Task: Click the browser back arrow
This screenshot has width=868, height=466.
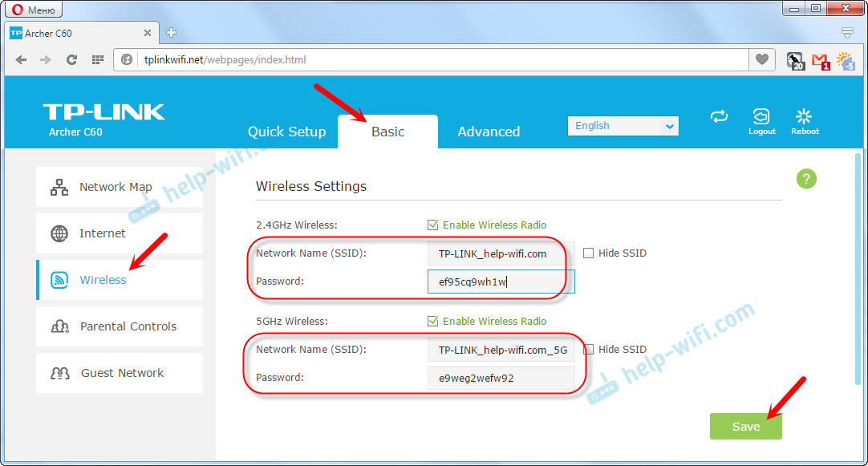Action: tap(21, 59)
